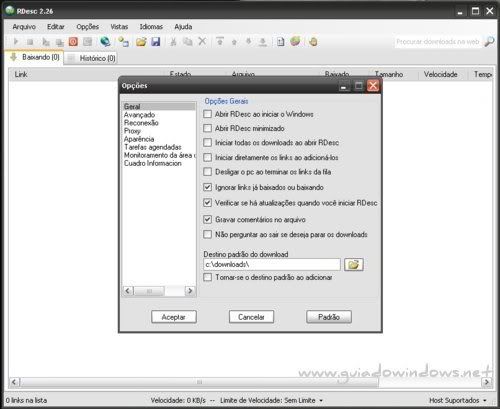This screenshot has width=500, height=409.
Task: Click the Start download play icon
Action: tap(15, 42)
